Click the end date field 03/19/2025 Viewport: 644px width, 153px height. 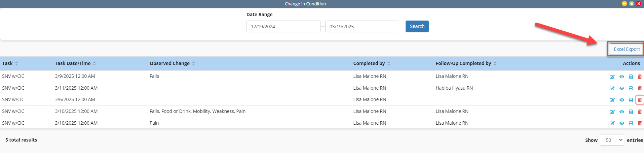click(x=362, y=27)
